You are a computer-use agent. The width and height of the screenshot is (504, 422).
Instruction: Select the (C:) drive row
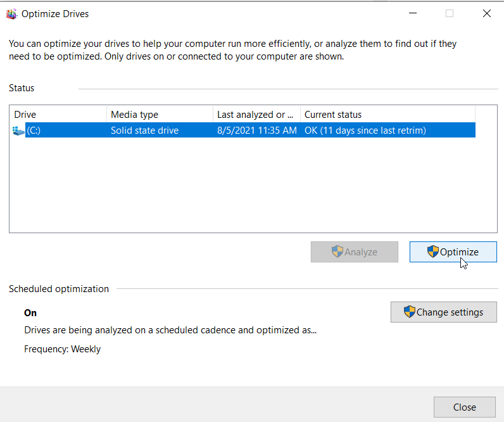click(x=244, y=131)
